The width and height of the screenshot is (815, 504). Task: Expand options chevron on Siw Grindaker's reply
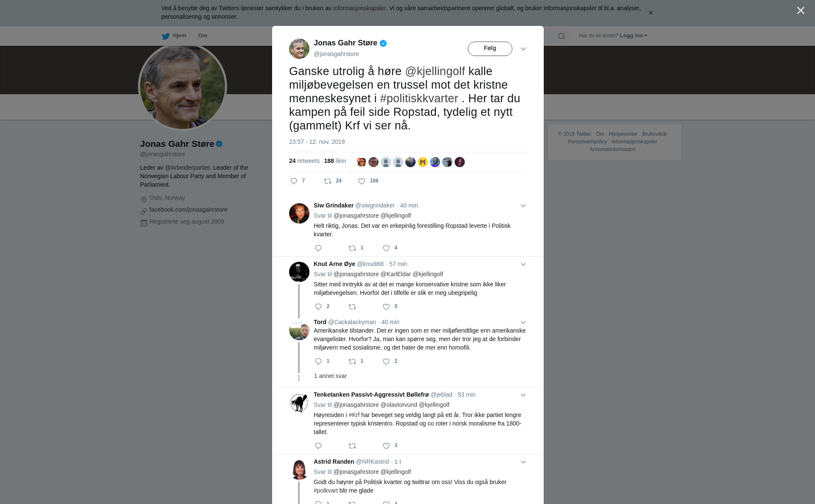pos(523,206)
